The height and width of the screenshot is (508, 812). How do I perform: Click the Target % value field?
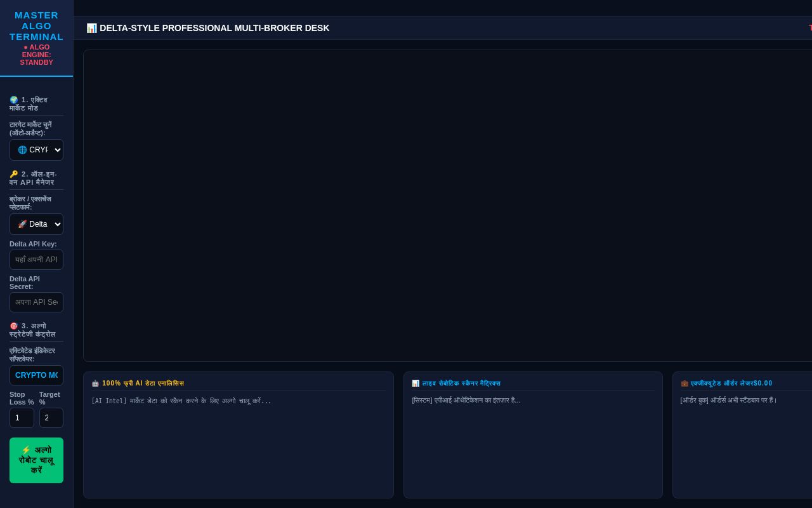point(51,418)
